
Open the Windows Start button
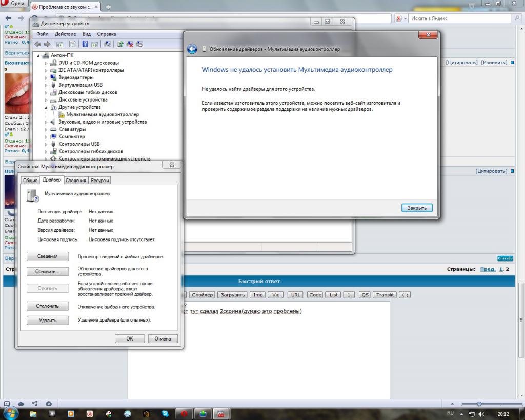point(11,413)
